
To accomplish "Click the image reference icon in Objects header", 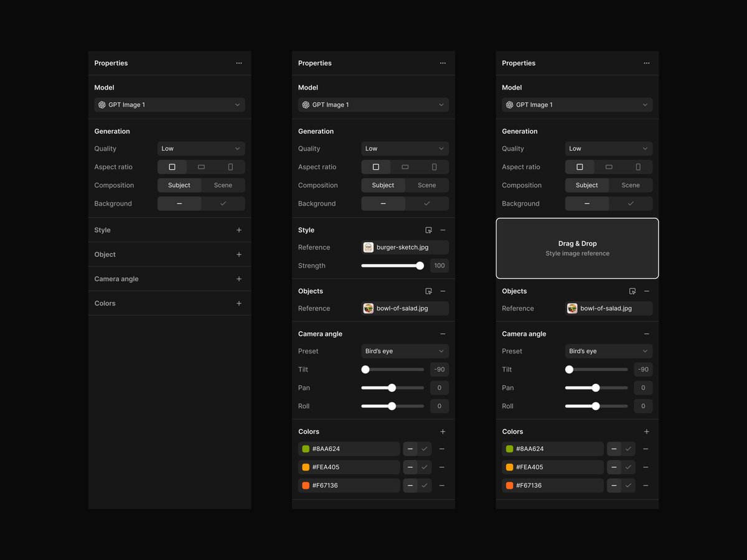I will pos(428,291).
